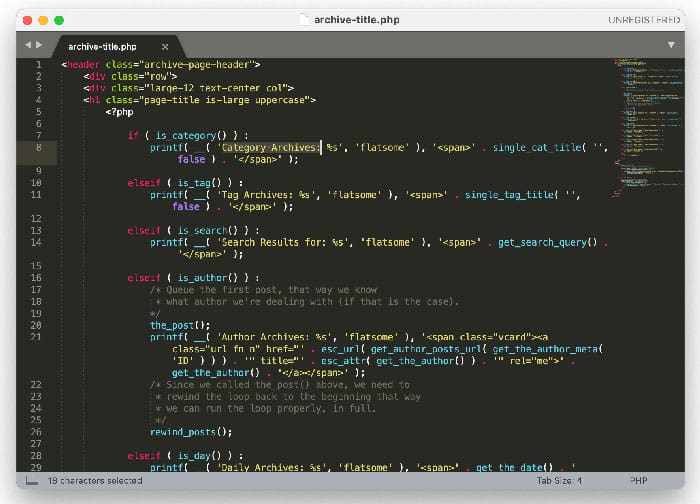
Task: Click the single_tag_title function name
Action: [x=509, y=195]
